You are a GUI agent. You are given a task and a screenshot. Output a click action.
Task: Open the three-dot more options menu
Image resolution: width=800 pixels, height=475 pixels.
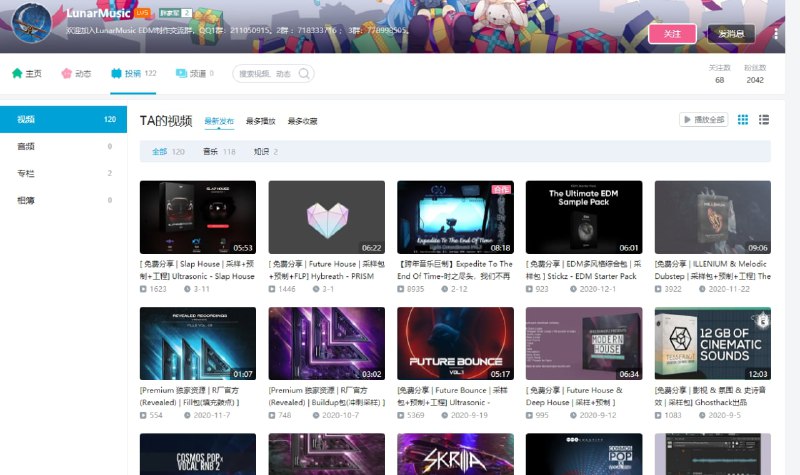click(776, 34)
